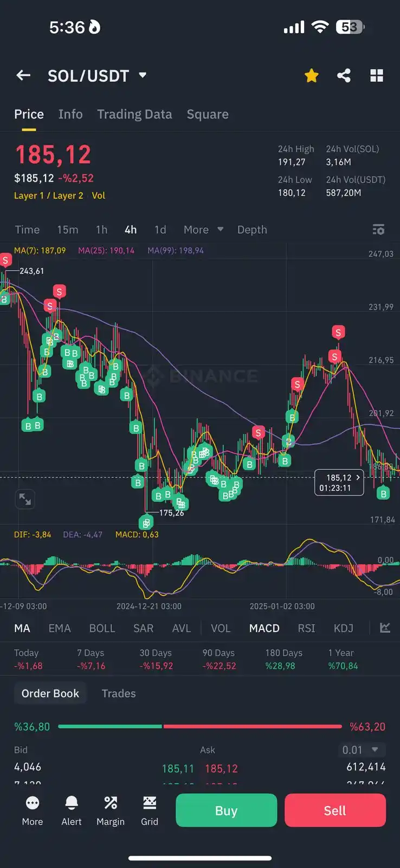Viewport: 400px width, 868px height.
Task: Toggle the MA indicator
Action: point(22,628)
